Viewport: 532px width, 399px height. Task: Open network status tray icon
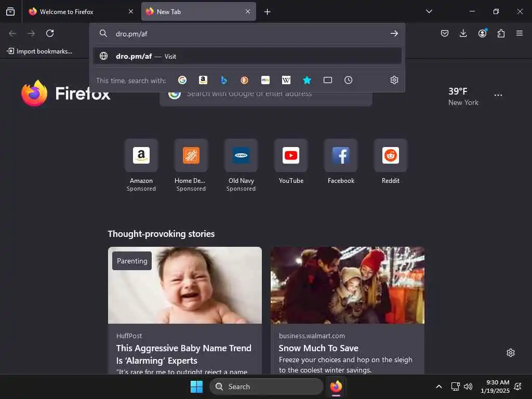tap(455, 387)
